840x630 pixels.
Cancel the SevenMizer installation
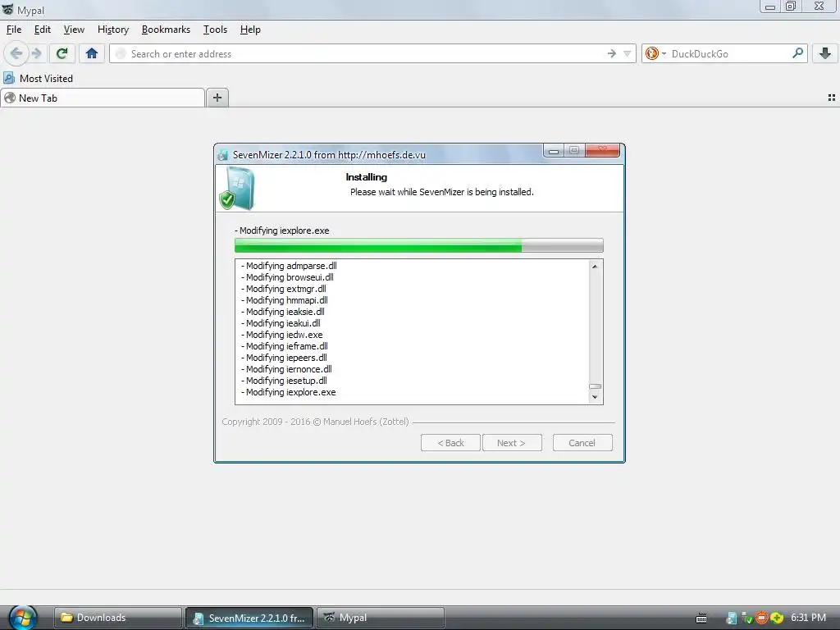[x=582, y=442]
